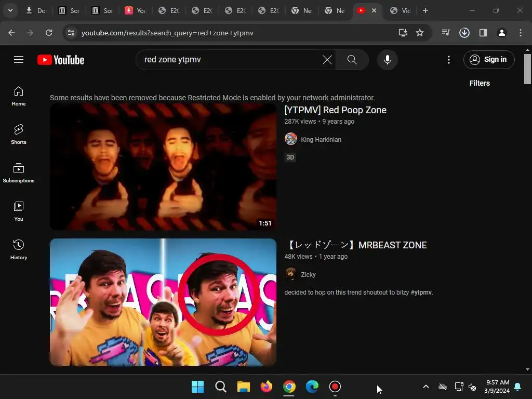
Task: Click the #ytpmv hashtag in the description
Action: click(x=421, y=292)
